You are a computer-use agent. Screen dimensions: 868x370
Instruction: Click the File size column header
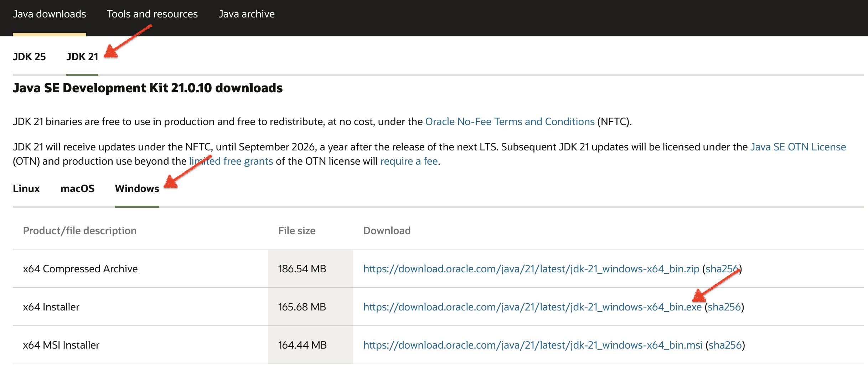297,231
